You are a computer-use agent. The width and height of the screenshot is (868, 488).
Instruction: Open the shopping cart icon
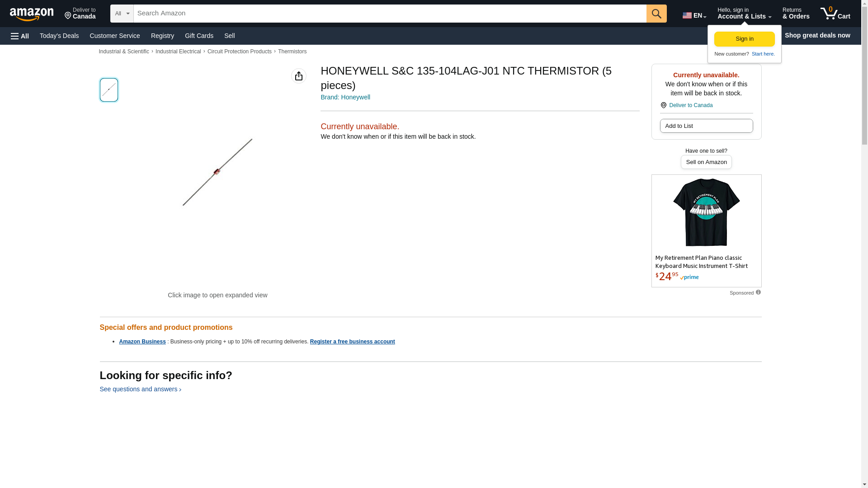835,14
